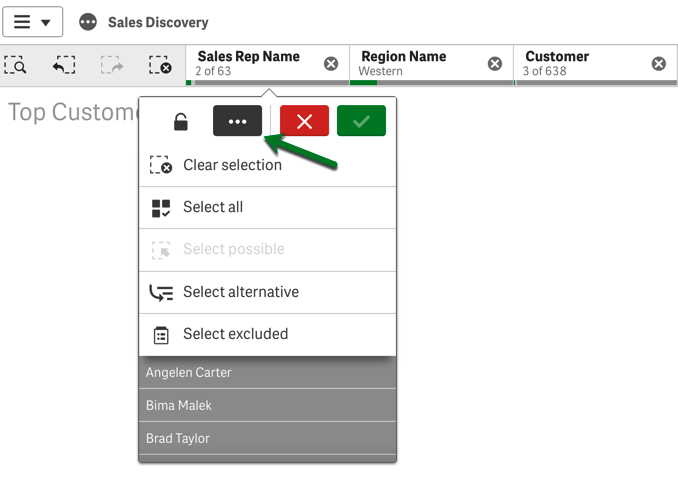This screenshot has height=478, width=678.
Task: Choose Select alternative from menu
Action: tap(267, 292)
